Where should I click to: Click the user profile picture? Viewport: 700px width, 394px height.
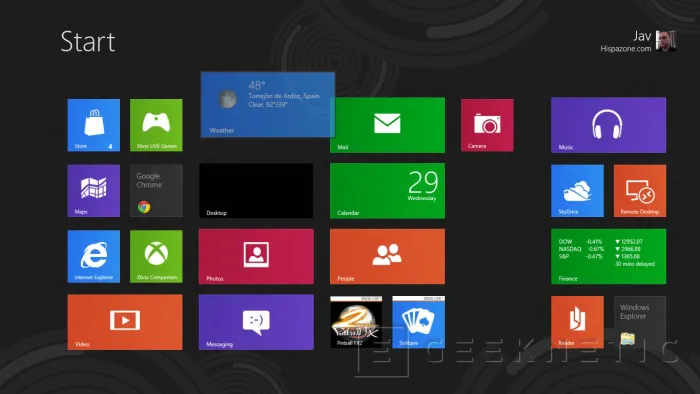click(666, 41)
